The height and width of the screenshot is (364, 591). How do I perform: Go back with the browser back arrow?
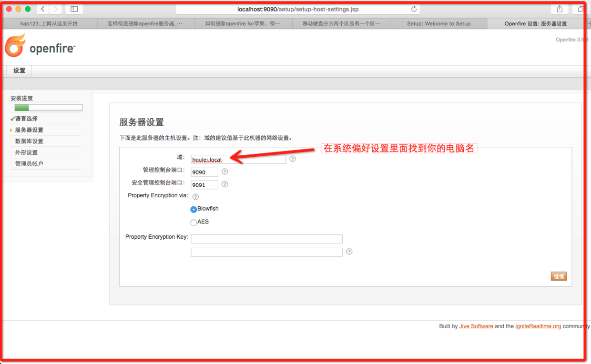click(x=42, y=9)
